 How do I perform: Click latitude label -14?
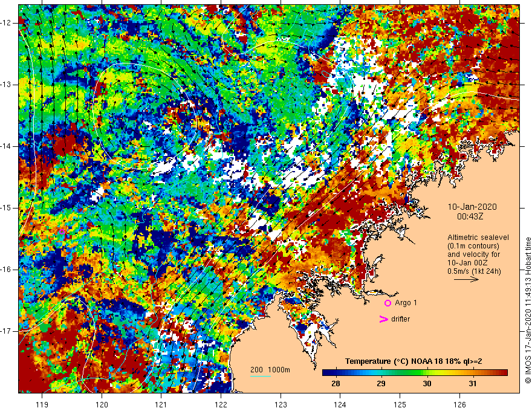[6, 146]
